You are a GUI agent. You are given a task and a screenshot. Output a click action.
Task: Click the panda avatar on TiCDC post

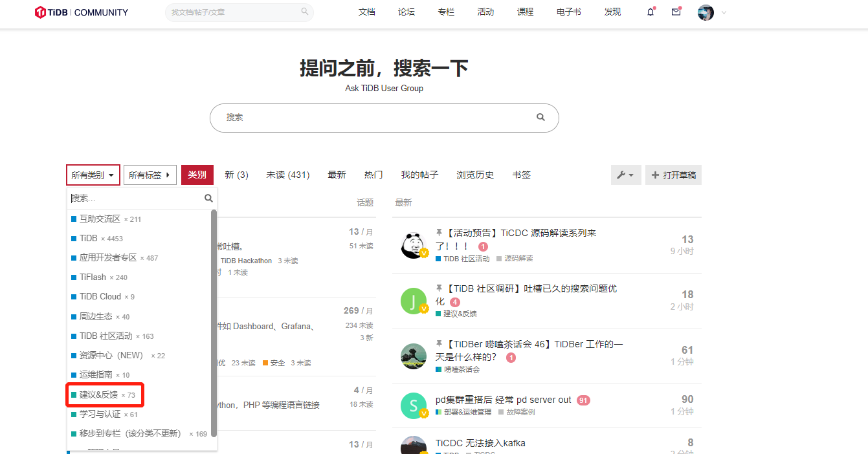414,246
